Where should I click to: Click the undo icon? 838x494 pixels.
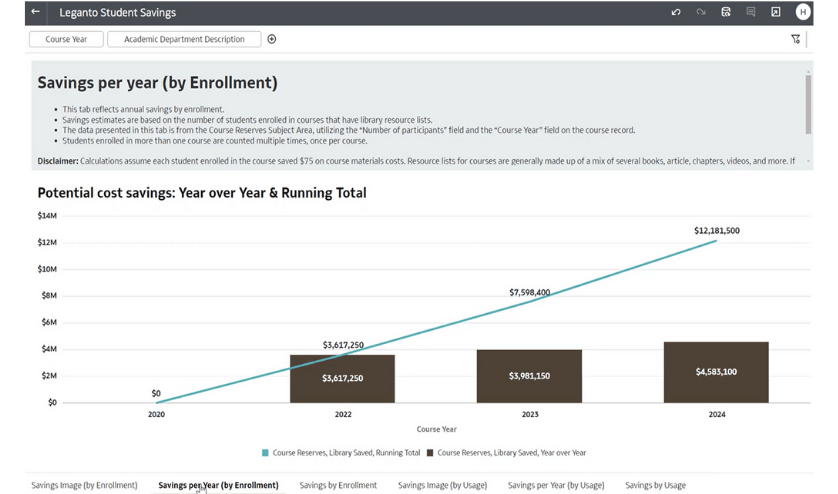coord(677,12)
